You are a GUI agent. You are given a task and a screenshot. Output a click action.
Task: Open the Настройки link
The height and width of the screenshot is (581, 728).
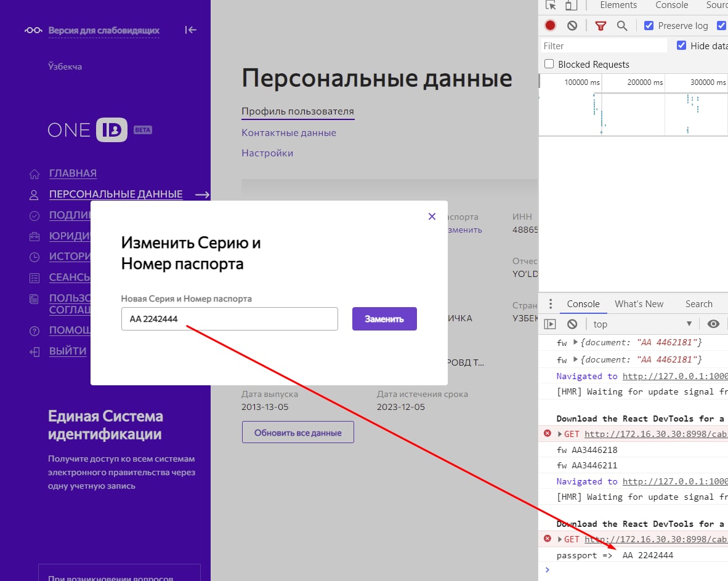267,153
